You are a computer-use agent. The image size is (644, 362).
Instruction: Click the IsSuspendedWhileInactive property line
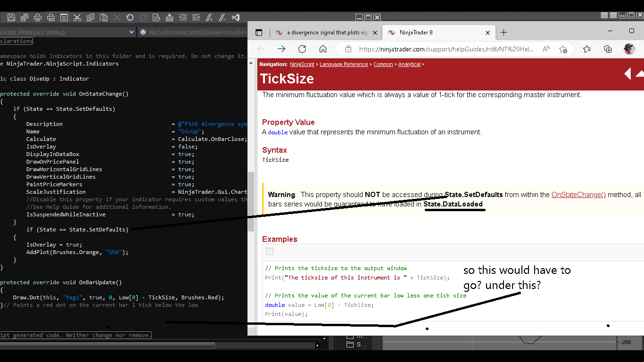110,214
